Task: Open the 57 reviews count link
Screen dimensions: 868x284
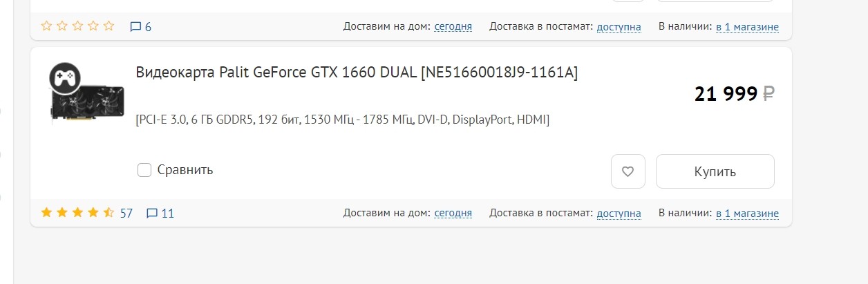Action: pos(126,214)
